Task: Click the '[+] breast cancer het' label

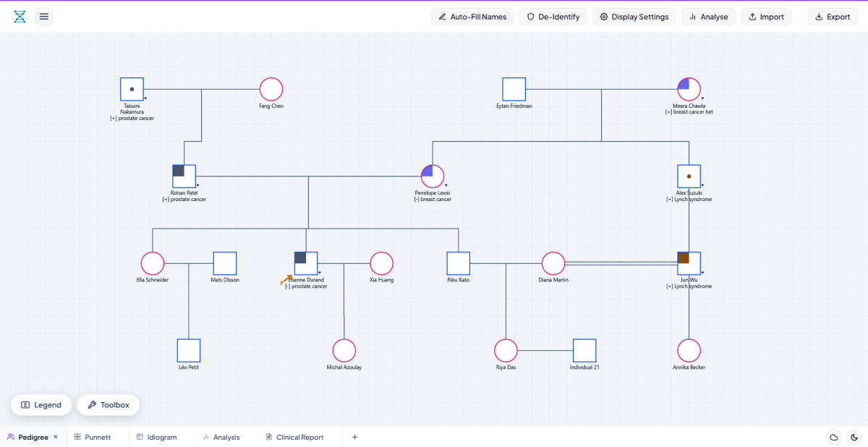Action: 689,112
